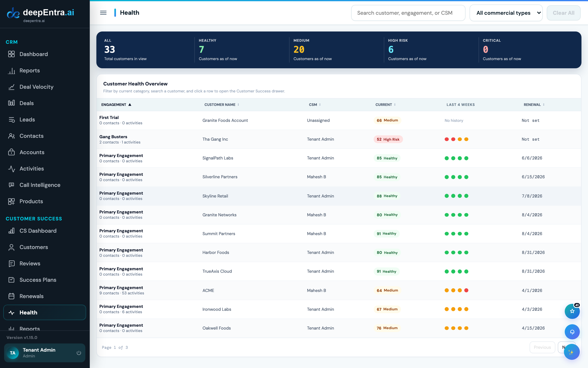Click the search customer input field
Screen dimensions: 588x368
[x=408, y=13]
